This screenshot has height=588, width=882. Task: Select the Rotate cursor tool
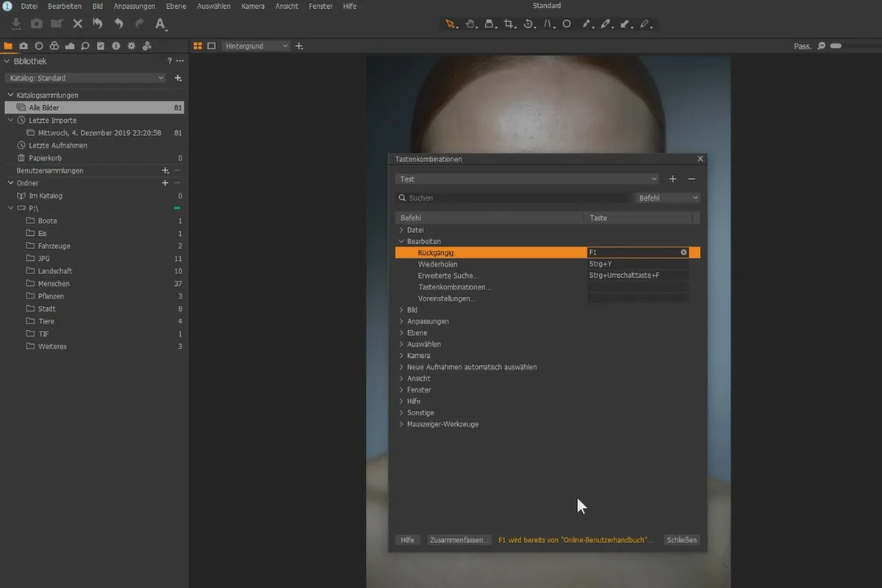pos(529,24)
